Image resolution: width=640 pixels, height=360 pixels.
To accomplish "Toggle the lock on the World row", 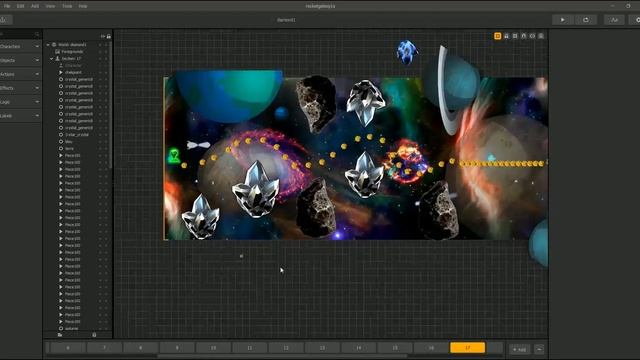I will (x=107, y=44).
